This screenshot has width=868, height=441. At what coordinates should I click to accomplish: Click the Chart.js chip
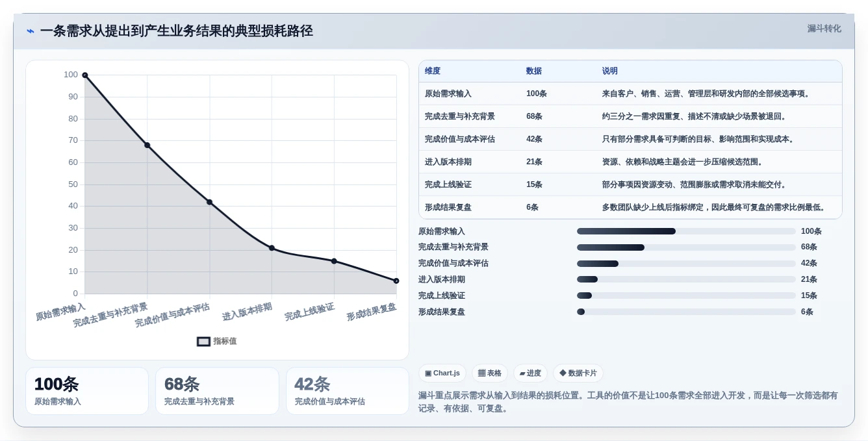tap(442, 373)
